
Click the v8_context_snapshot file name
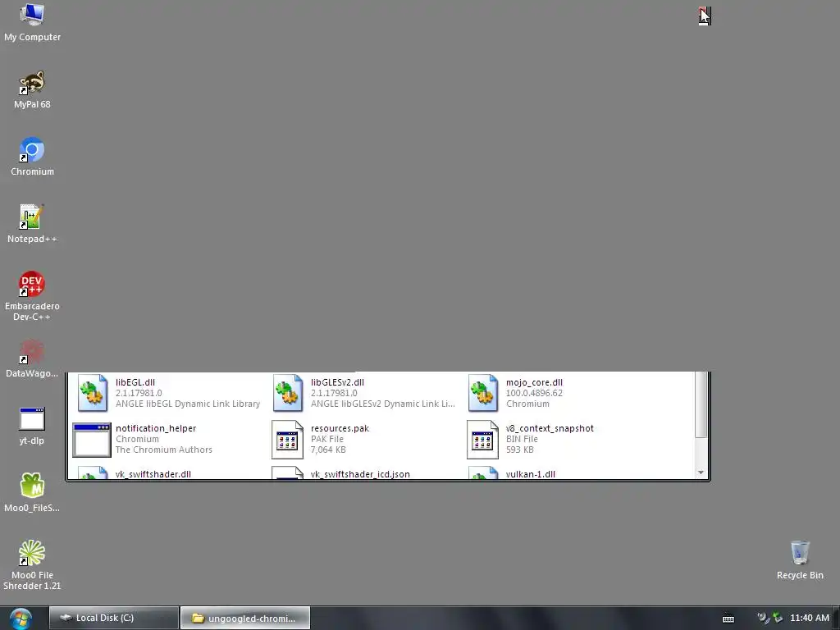(x=550, y=428)
